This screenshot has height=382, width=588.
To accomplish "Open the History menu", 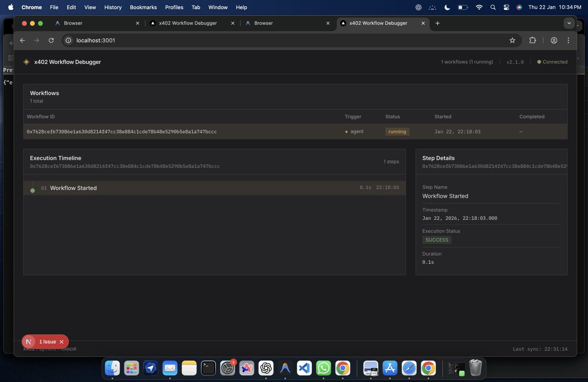I will (x=113, y=7).
